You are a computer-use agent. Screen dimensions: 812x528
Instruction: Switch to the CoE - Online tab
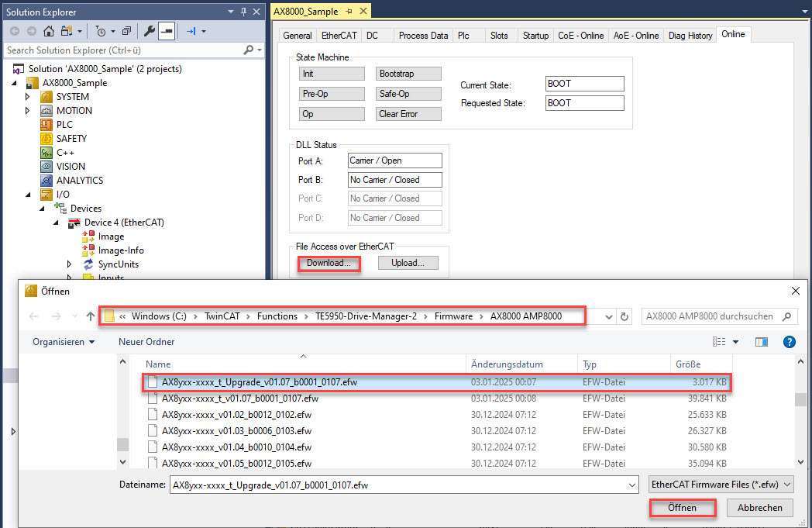point(580,35)
